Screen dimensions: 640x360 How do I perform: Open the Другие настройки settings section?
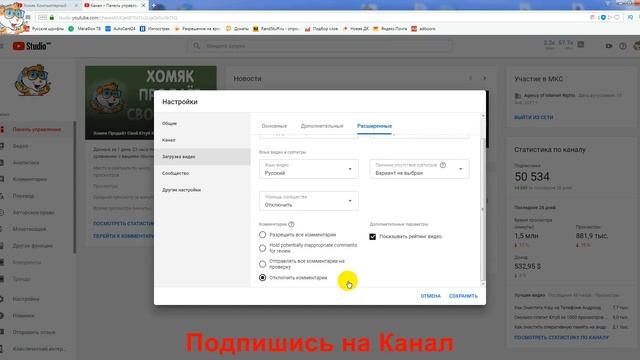tap(202, 190)
